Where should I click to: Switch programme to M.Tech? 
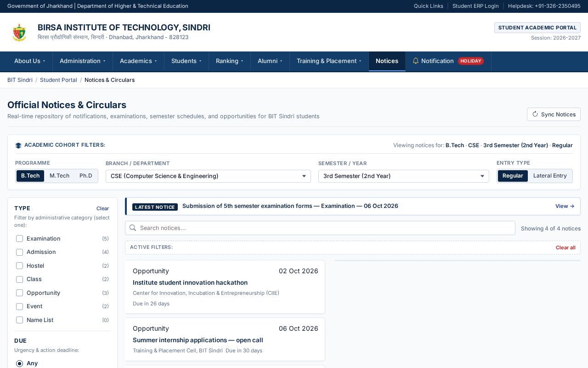click(59, 176)
